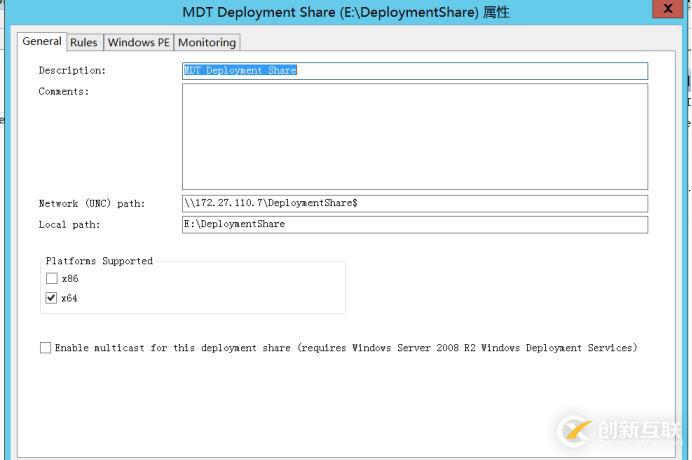Switch to the Monitoring tab

pyautogui.click(x=207, y=42)
